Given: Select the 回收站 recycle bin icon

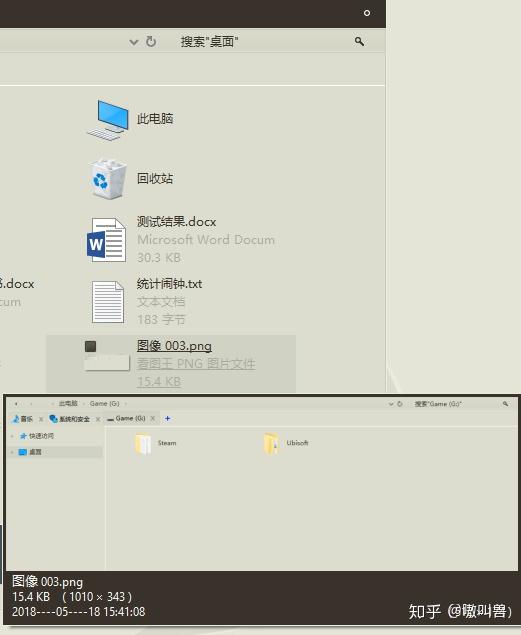Looking at the screenshot, I should pyautogui.click(x=107, y=179).
